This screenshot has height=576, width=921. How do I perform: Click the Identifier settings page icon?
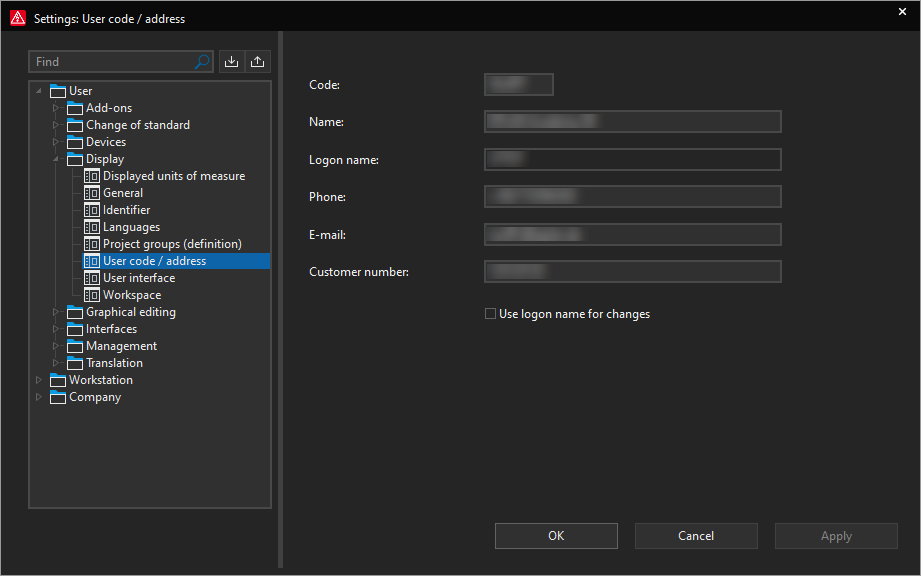(x=92, y=210)
